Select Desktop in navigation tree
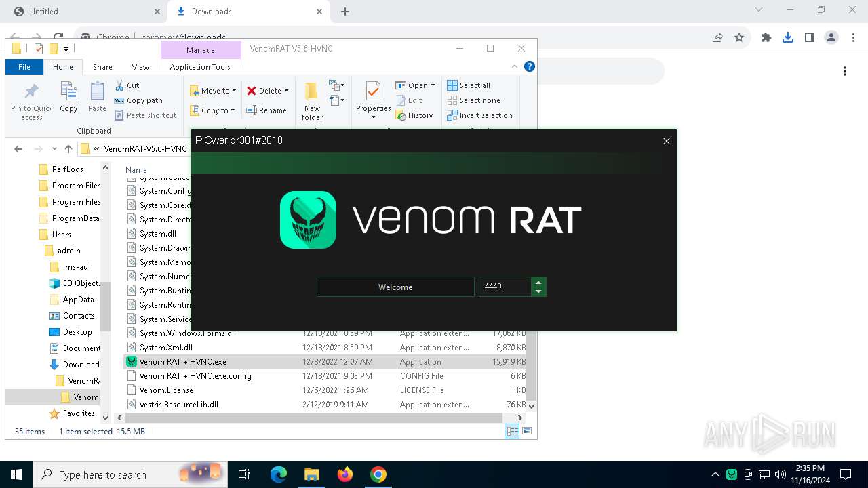Image resolution: width=868 pixels, height=488 pixels. [77, 332]
